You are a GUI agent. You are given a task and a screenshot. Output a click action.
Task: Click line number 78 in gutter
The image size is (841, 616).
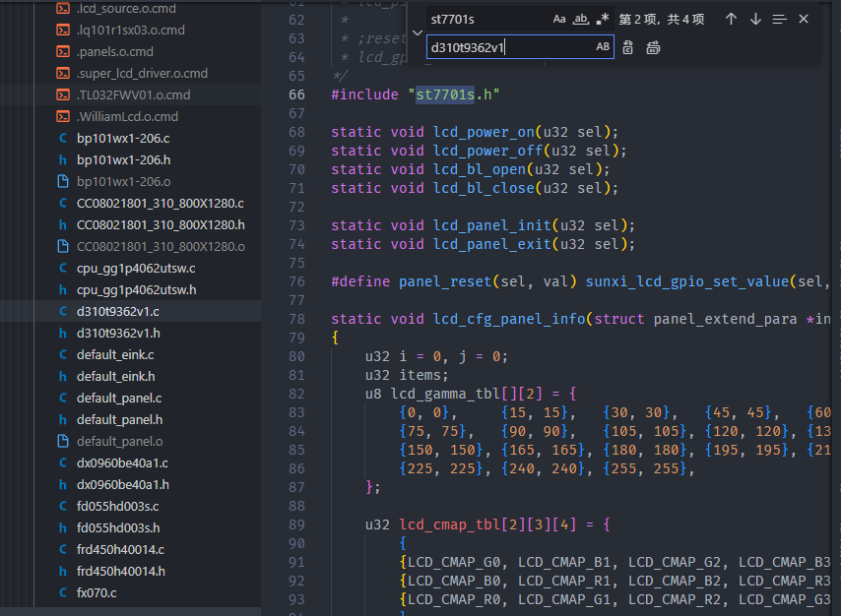click(296, 320)
